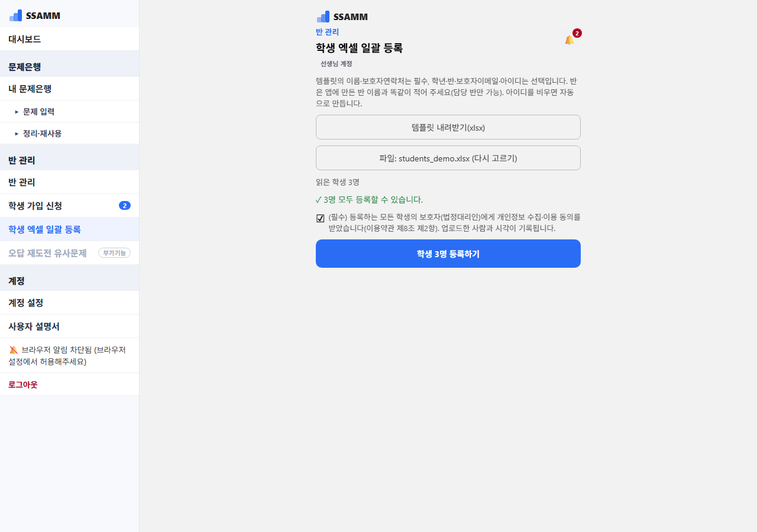Viewport: 757px width, 532px height.
Task: Click the template instructions paragraph
Action: (447, 92)
